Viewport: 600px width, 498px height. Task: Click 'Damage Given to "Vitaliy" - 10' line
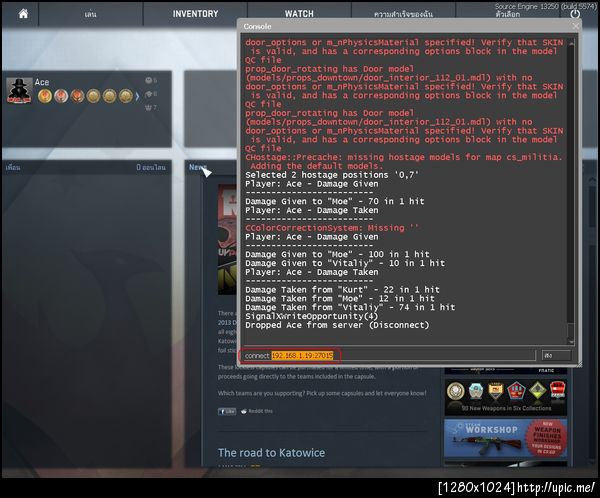345,263
